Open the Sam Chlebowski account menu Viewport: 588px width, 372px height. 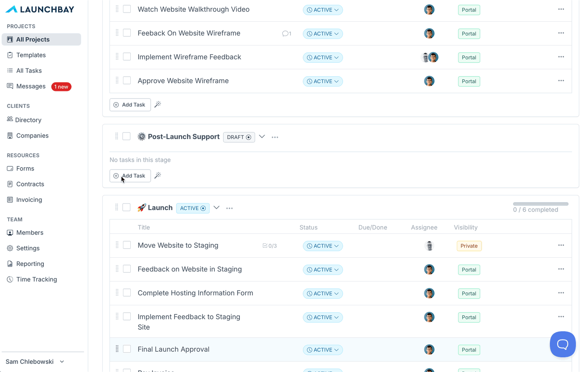tap(35, 362)
